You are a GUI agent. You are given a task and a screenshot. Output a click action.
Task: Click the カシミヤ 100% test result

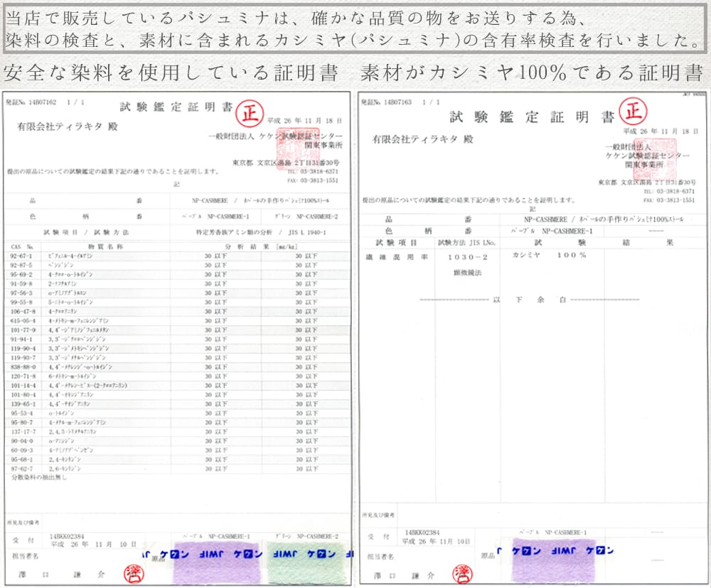point(549,255)
